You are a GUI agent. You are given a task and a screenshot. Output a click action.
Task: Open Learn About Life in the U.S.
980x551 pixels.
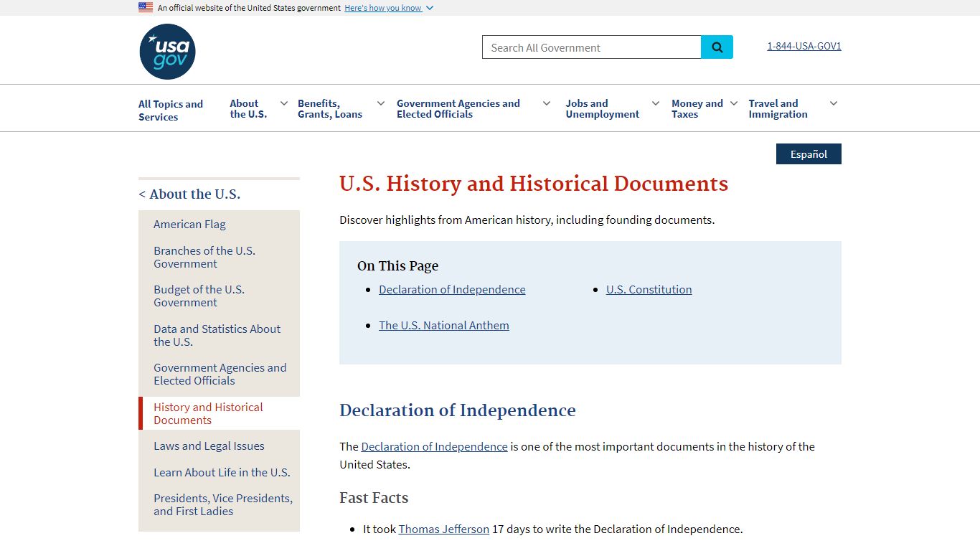tap(222, 472)
